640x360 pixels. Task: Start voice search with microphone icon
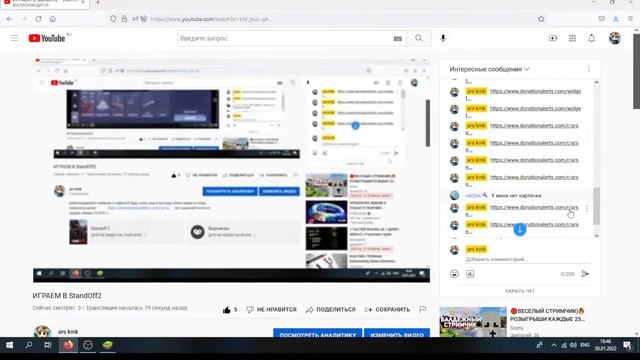443,38
